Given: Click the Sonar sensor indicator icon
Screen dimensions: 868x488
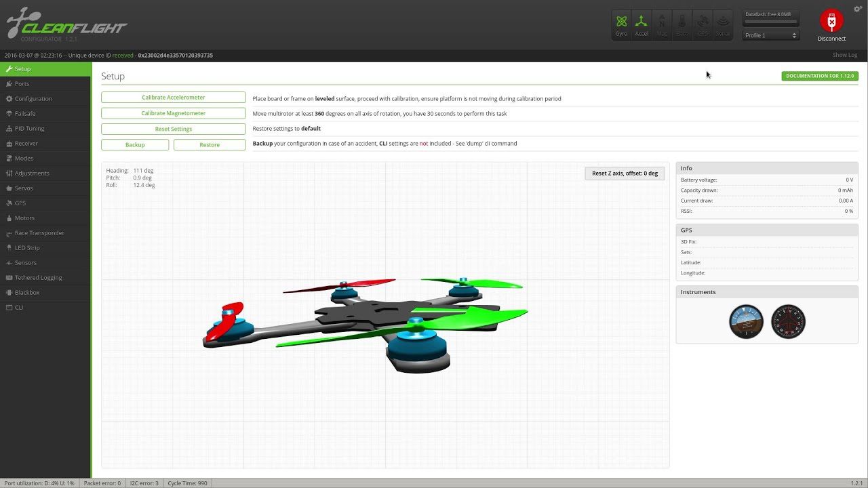Looking at the screenshot, I should (723, 24).
